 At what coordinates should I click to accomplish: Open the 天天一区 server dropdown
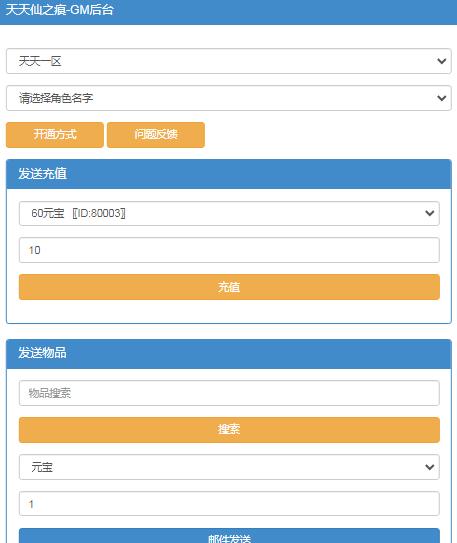tap(228, 61)
